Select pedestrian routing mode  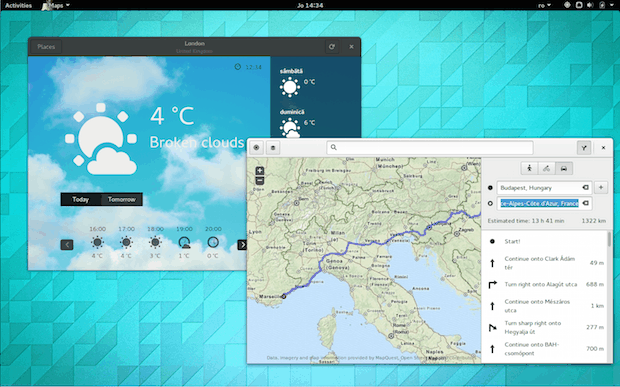click(529, 168)
